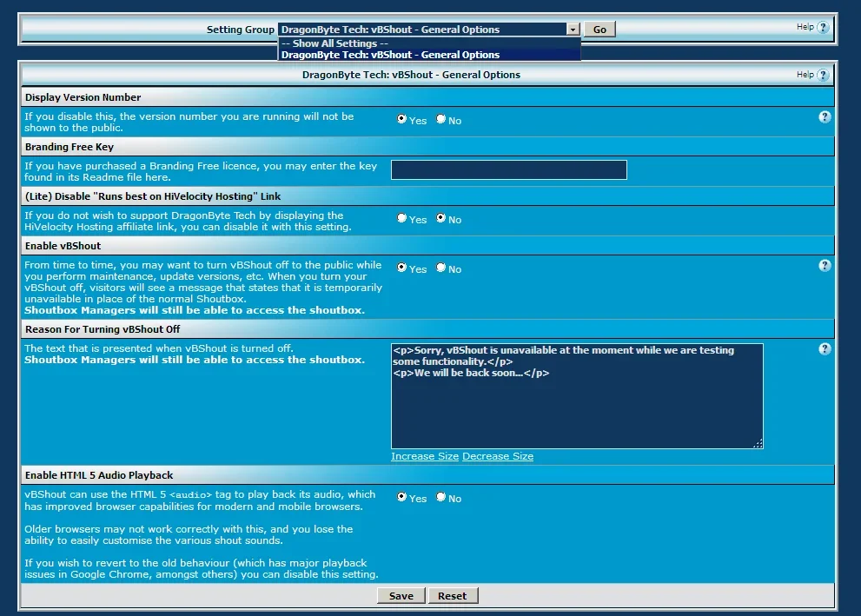Viewport: 861px width, 616px height.
Task: Open help icon beside Setting Group bar
Action: click(823, 28)
